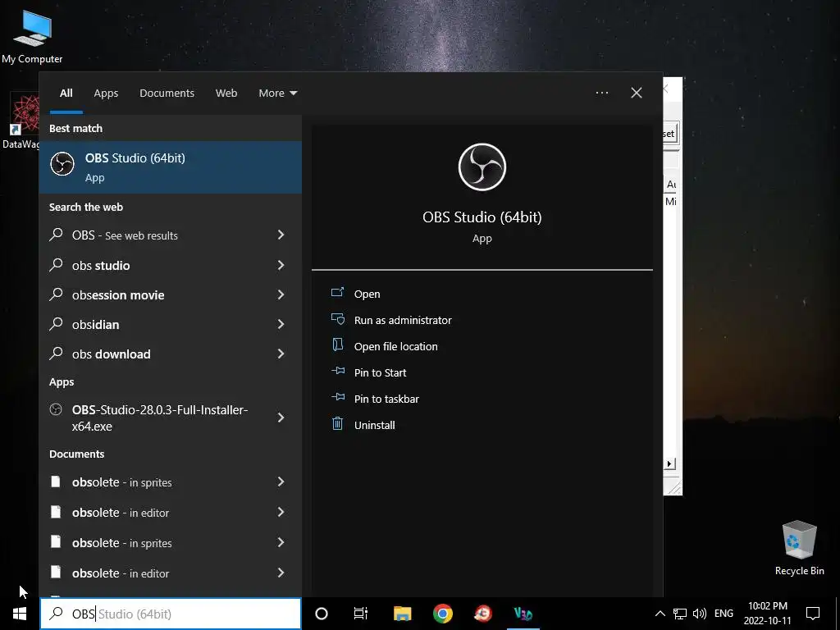This screenshot has height=630, width=840.
Task: Click document icon for first 'obsolete - in sprites'
Action: 56,482
